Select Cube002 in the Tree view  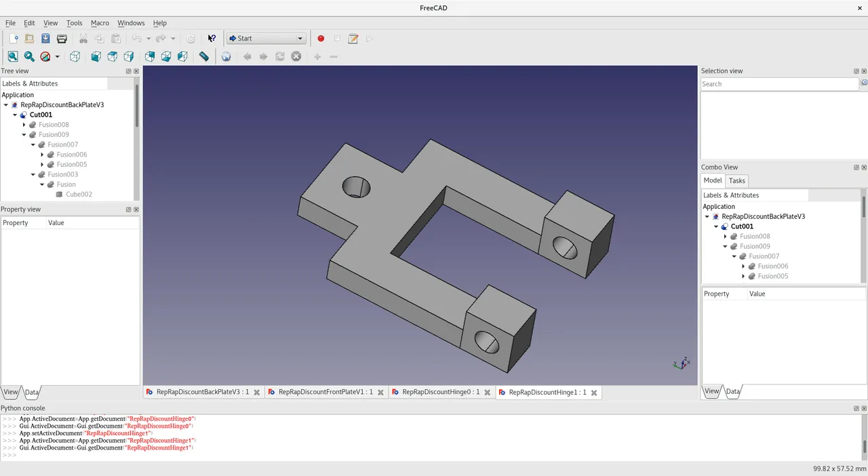point(79,195)
